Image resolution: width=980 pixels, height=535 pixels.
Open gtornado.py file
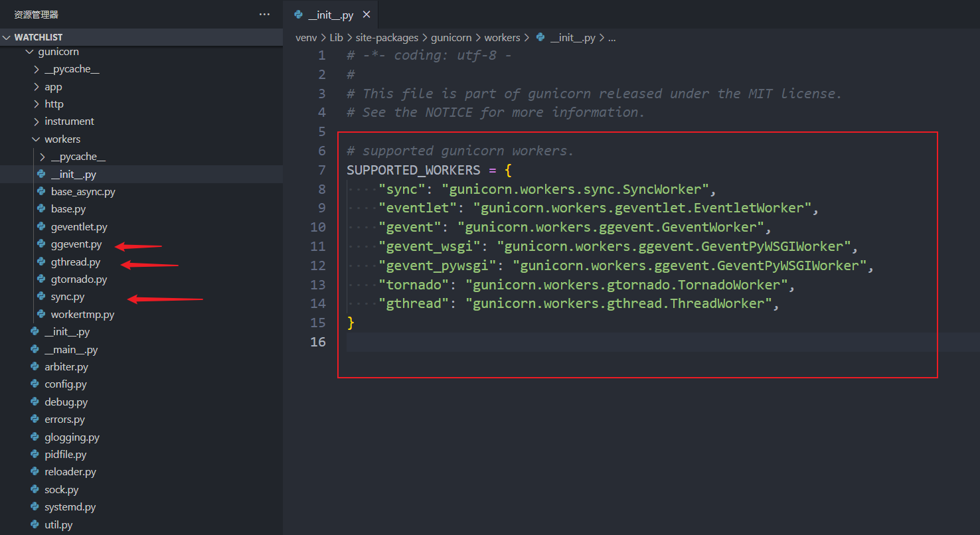[141, 279]
